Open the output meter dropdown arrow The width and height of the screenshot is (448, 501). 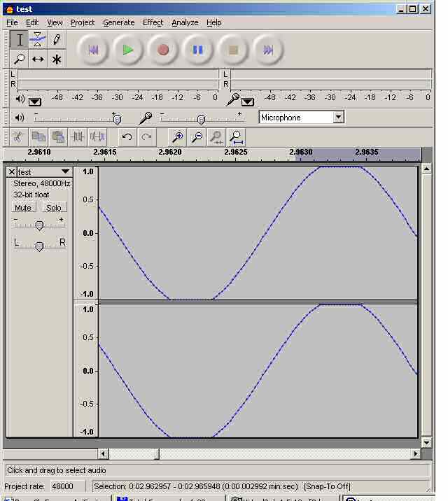click(x=35, y=101)
